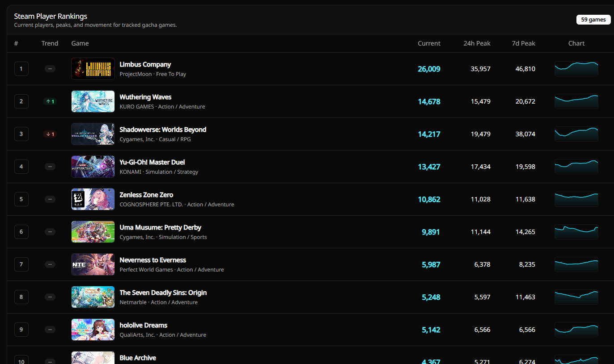Click the unchanged trend dash for Yu-Gi-Oh! Master Duel
The width and height of the screenshot is (614, 364).
[x=50, y=167]
